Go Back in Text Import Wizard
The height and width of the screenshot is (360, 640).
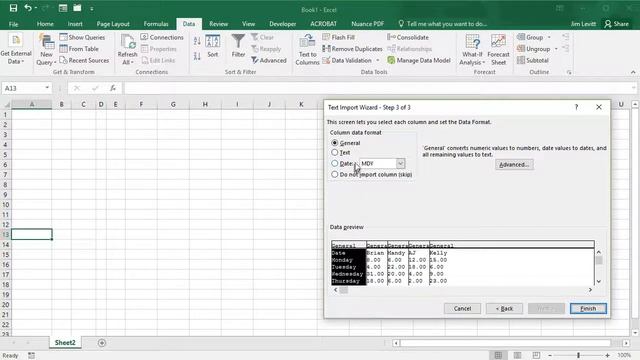click(504, 309)
